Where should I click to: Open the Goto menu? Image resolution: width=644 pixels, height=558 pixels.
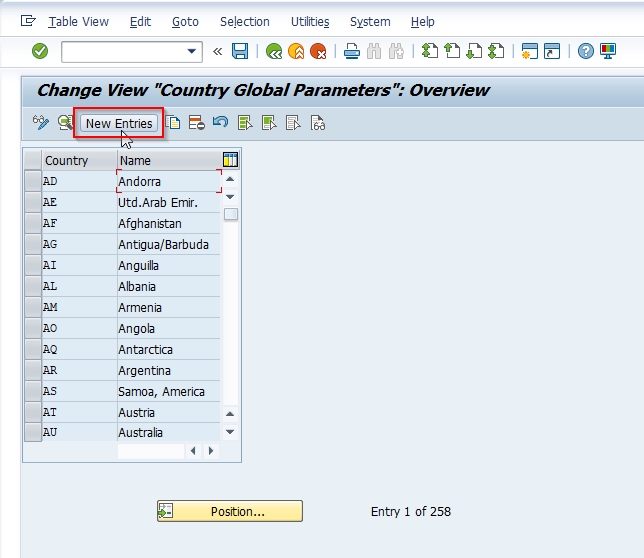coord(185,21)
